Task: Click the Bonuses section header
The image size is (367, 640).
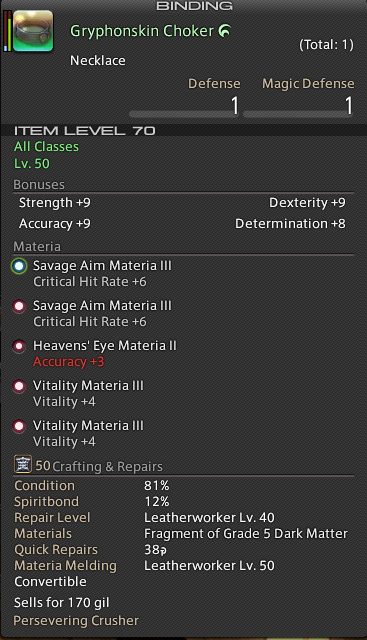Action: pyautogui.click(x=39, y=184)
